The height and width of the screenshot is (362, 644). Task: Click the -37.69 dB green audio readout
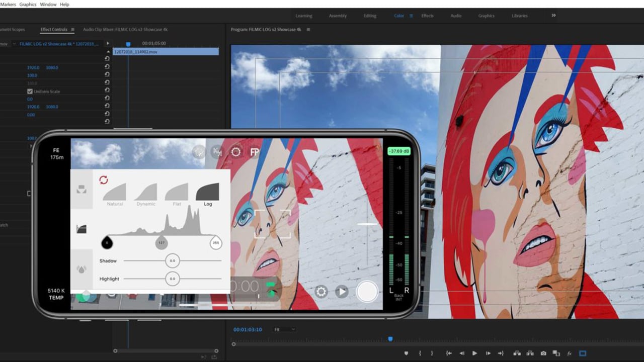[399, 151]
